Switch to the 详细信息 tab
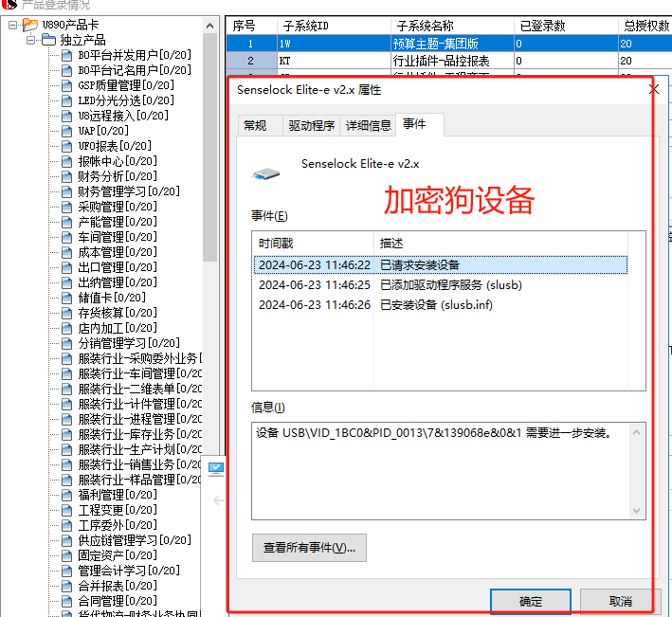 [368, 126]
